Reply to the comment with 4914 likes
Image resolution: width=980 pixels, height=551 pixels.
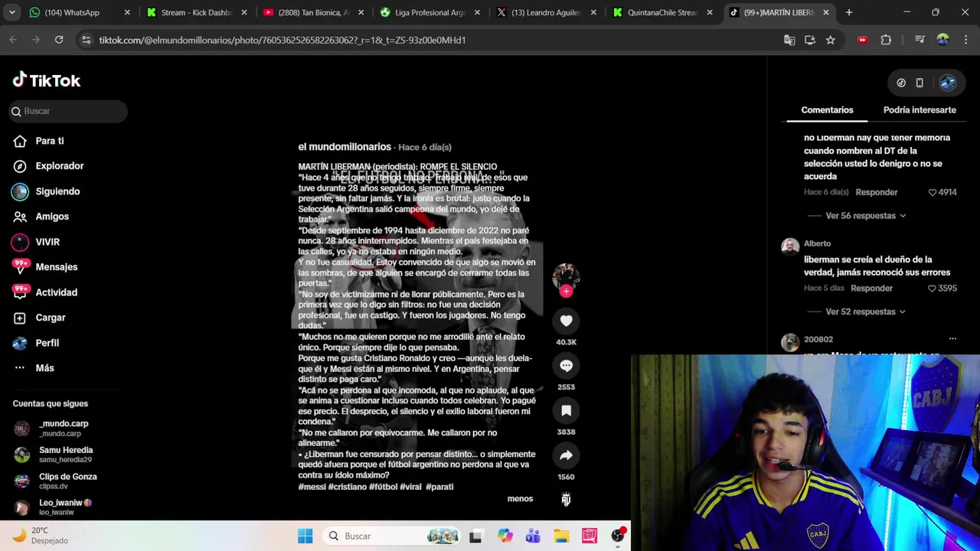click(877, 192)
